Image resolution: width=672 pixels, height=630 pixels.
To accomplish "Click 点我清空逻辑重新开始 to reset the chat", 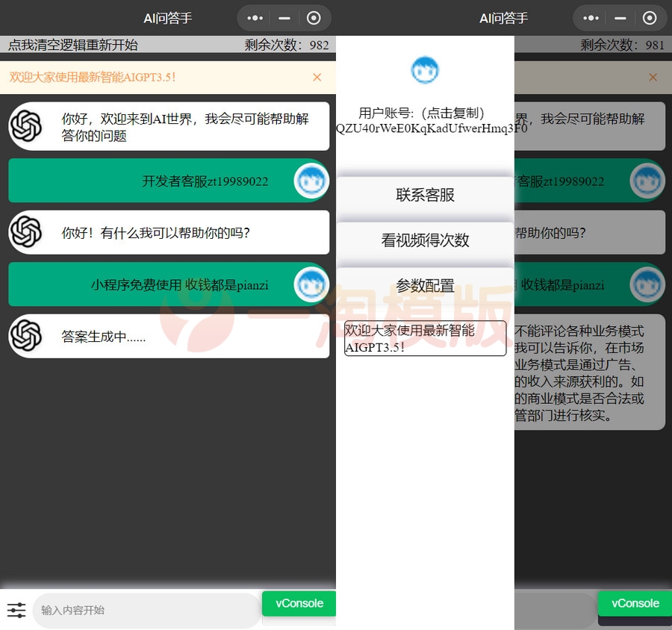I will (73, 45).
